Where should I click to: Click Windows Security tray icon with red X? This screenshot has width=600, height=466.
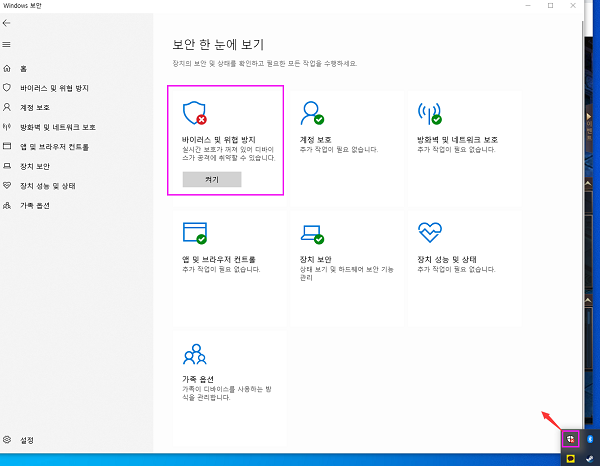point(571,439)
